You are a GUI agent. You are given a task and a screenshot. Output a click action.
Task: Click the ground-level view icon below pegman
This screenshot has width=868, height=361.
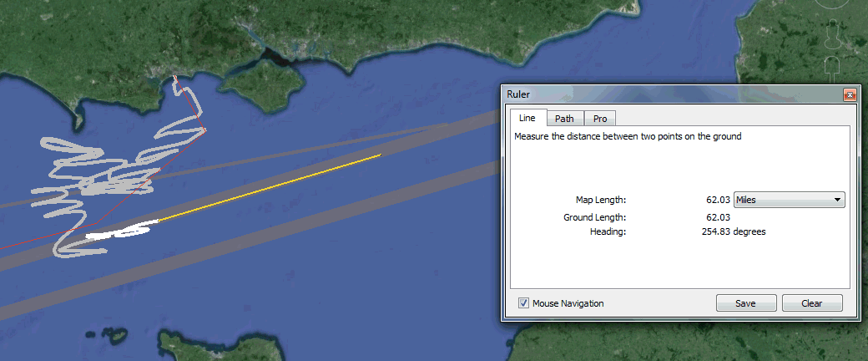click(831, 66)
